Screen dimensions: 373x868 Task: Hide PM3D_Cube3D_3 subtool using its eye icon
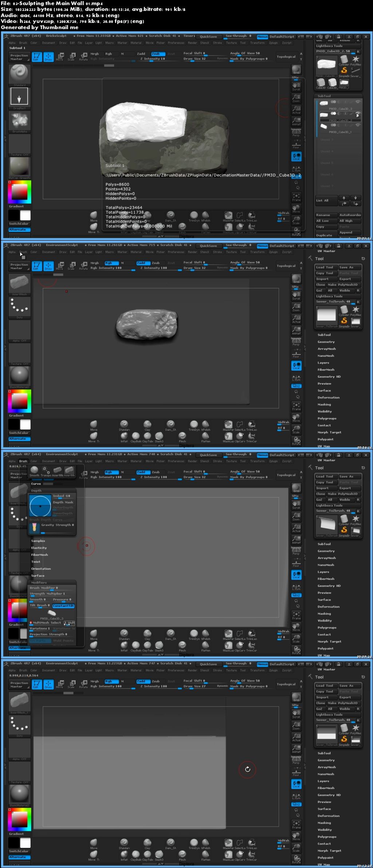coord(358,102)
